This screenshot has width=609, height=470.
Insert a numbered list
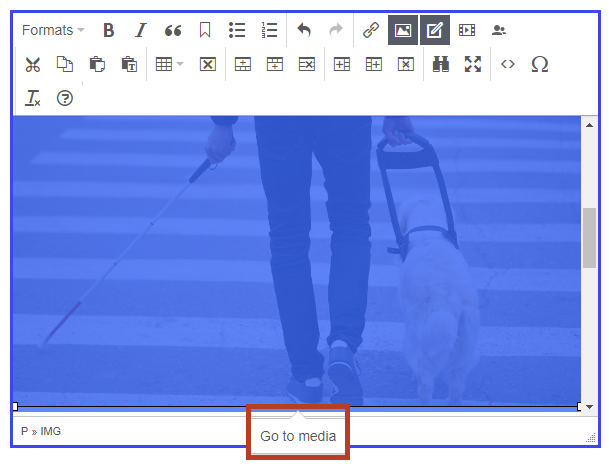tap(269, 30)
